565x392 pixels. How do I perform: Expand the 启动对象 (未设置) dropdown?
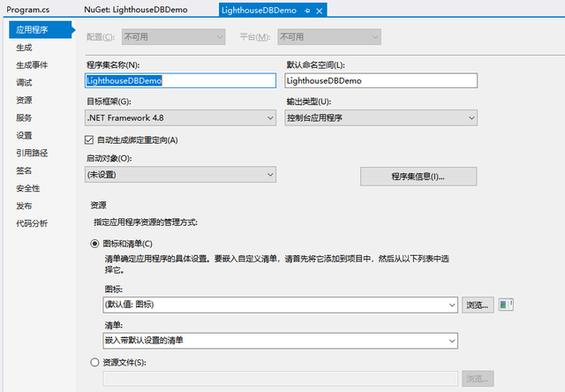pyautogui.click(x=180, y=175)
